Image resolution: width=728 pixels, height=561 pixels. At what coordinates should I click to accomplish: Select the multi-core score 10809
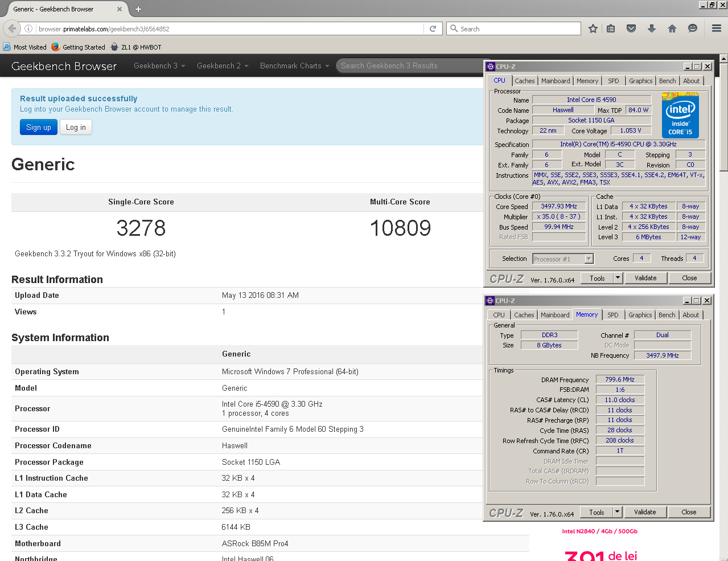point(400,228)
